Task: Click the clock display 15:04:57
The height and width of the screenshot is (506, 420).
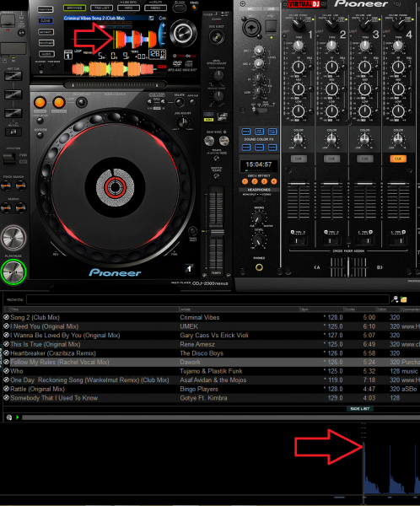Action: [x=259, y=164]
